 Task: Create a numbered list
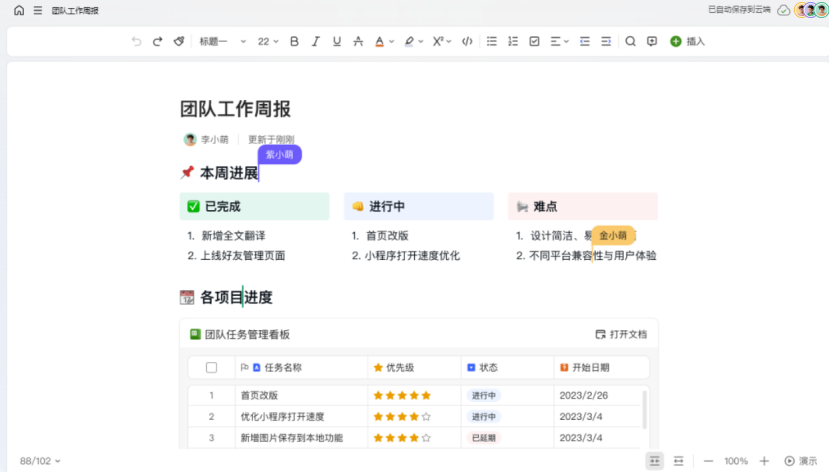click(513, 41)
